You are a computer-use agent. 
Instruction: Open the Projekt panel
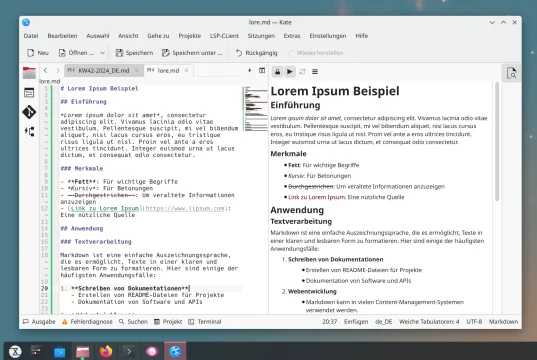point(168,322)
